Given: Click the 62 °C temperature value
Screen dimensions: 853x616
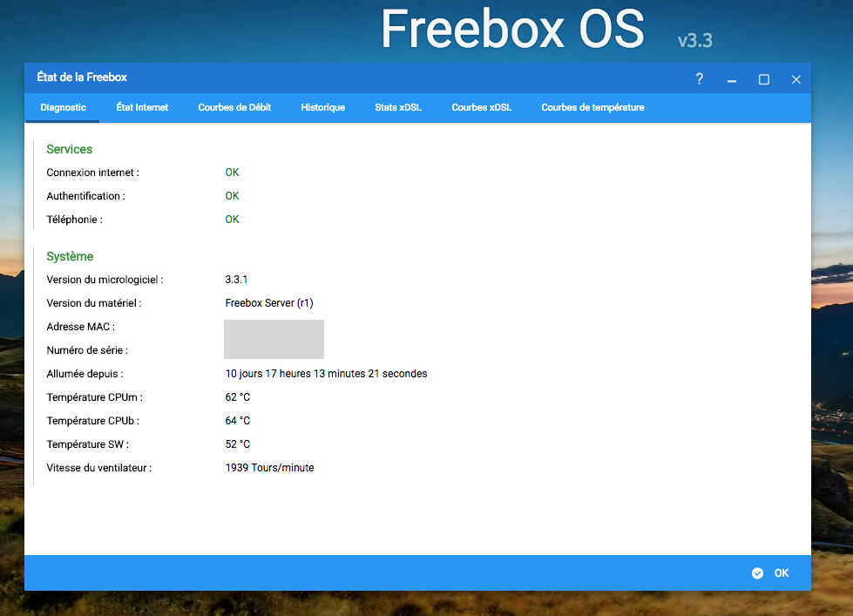Looking at the screenshot, I should click(238, 397).
